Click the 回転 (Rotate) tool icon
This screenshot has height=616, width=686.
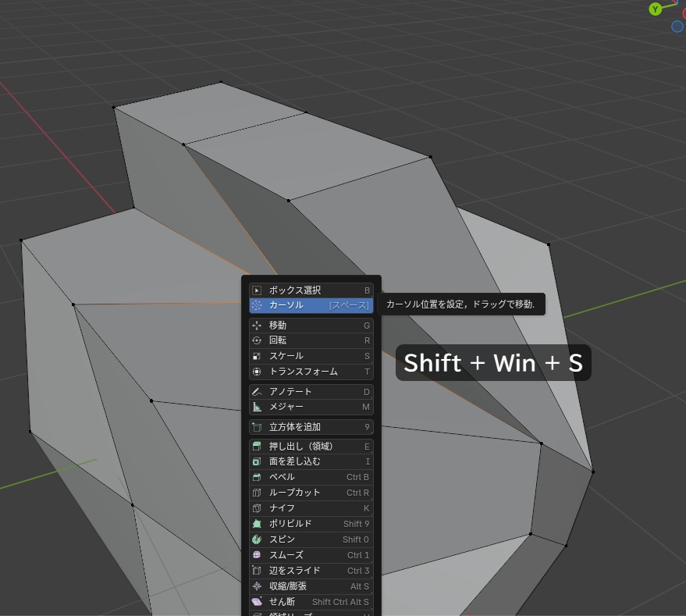[257, 340]
